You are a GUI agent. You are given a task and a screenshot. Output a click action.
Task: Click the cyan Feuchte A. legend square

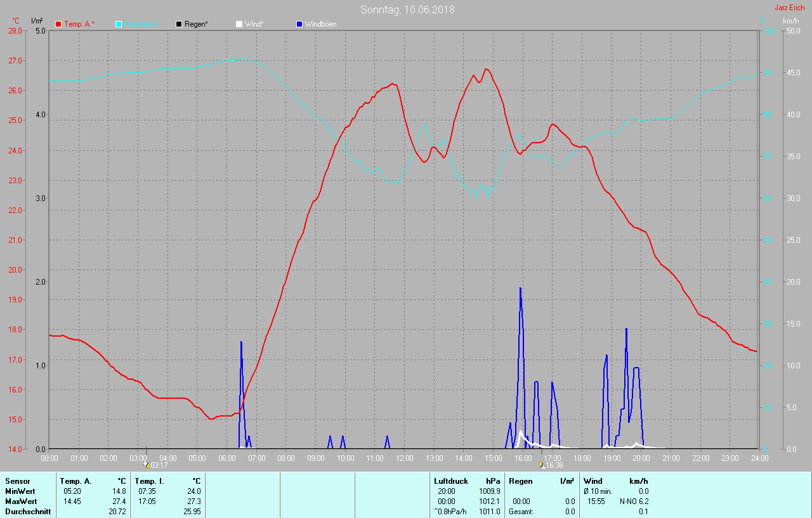click(x=119, y=24)
